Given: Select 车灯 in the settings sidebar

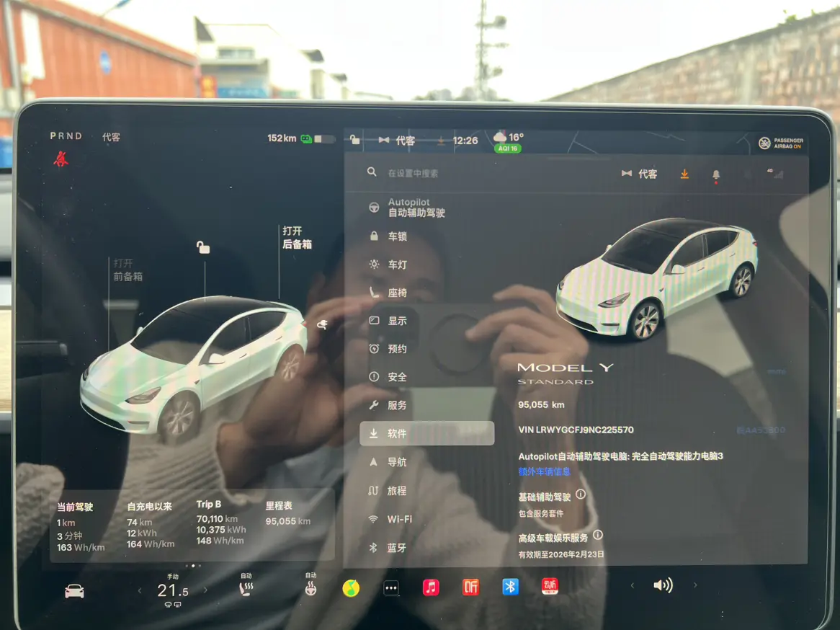Looking at the screenshot, I should tap(397, 265).
